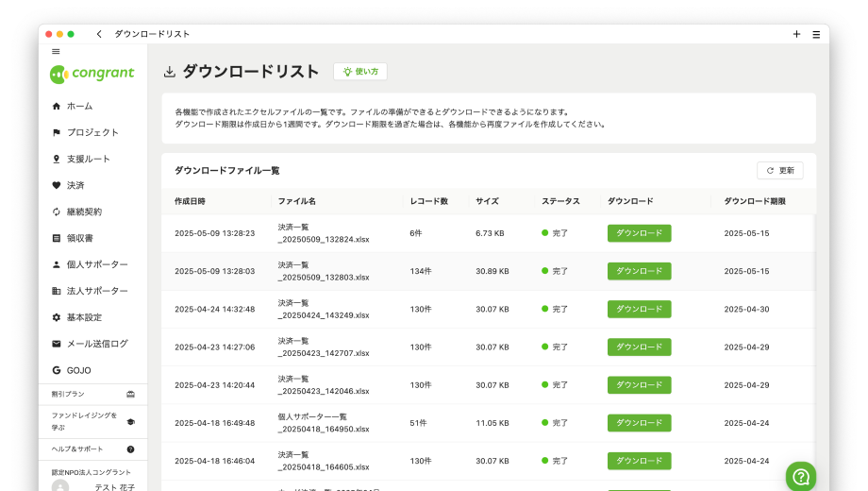
Task: Click the home icon in sidebar
Action: 56,106
